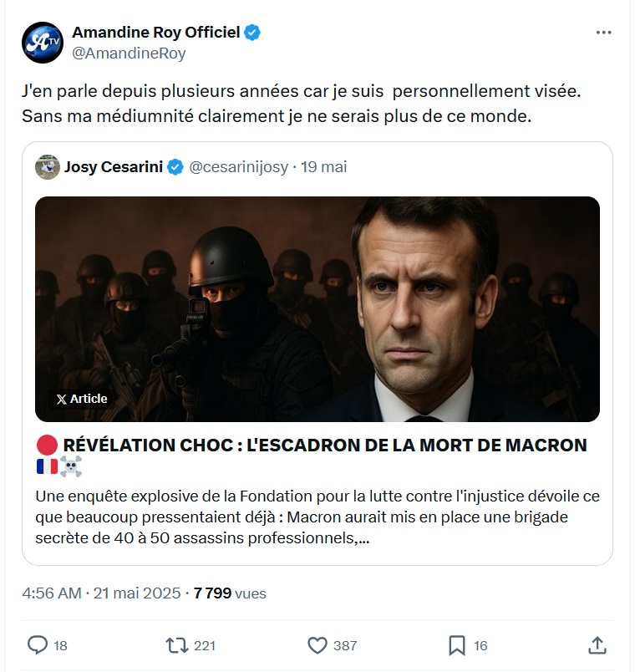Open the @AmandineRoy handle link
The height and width of the screenshot is (672, 635).
tap(129, 53)
